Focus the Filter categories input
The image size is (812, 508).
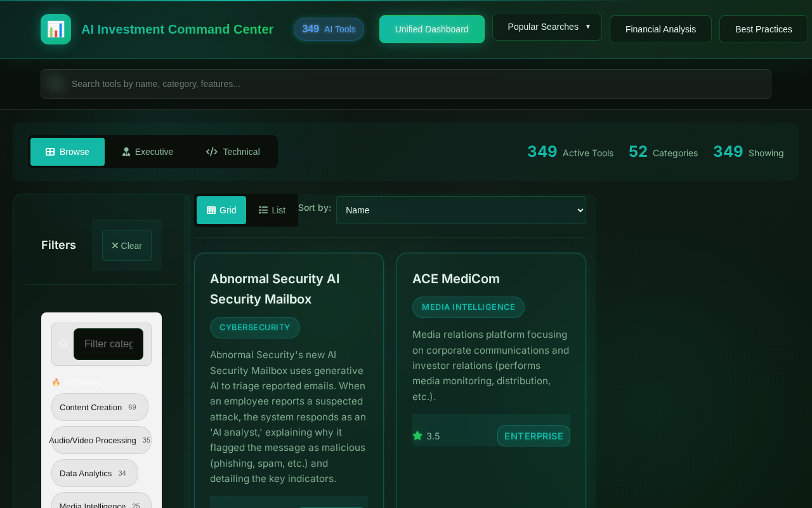[108, 344]
